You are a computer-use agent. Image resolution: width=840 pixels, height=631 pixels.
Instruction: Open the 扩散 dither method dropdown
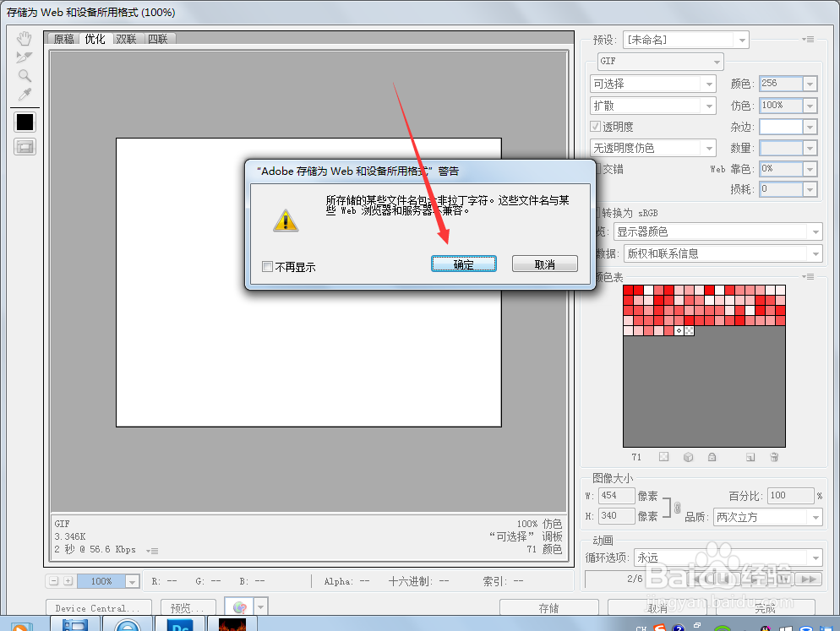click(x=653, y=106)
